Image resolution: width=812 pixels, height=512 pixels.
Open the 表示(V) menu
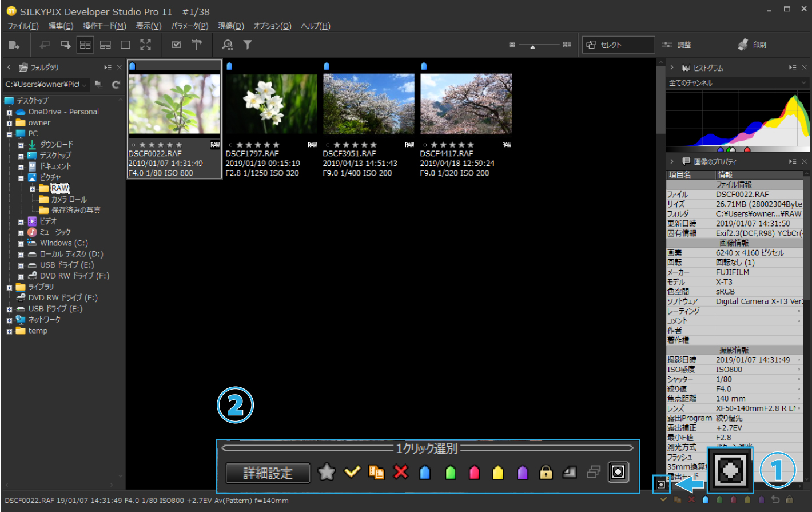tap(149, 26)
